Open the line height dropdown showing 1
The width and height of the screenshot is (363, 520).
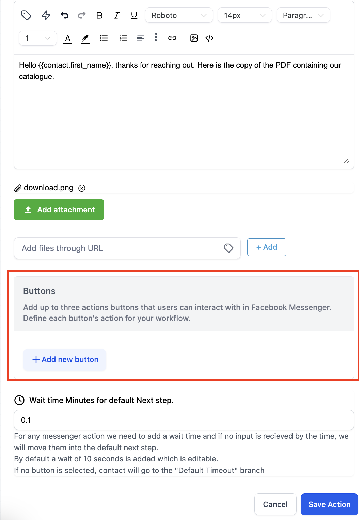[37, 38]
